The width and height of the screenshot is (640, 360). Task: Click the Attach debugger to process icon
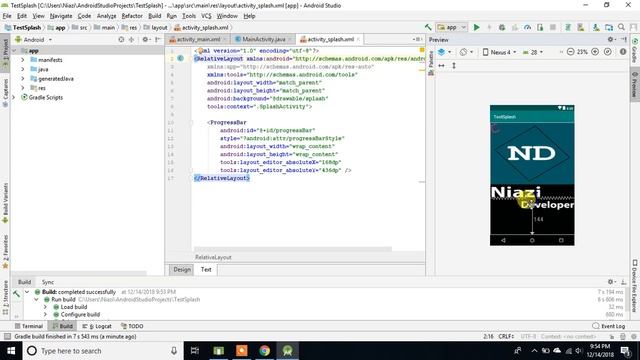540,27
